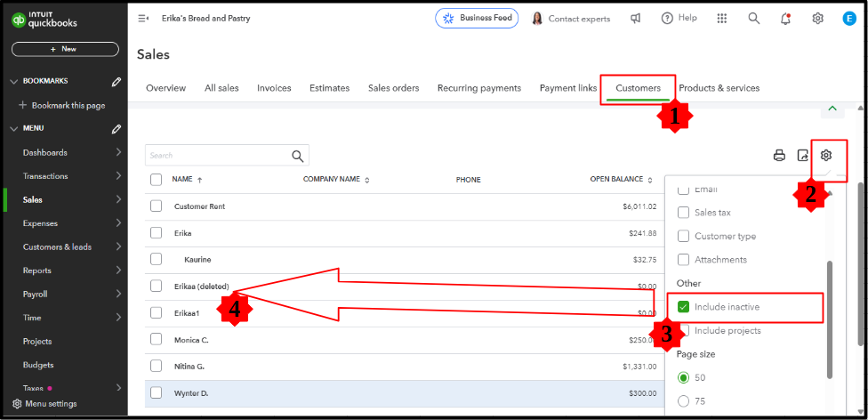Viewport: 868px width, 420px height.
Task: Click the settings panel scrollbar
Action: 829,319
